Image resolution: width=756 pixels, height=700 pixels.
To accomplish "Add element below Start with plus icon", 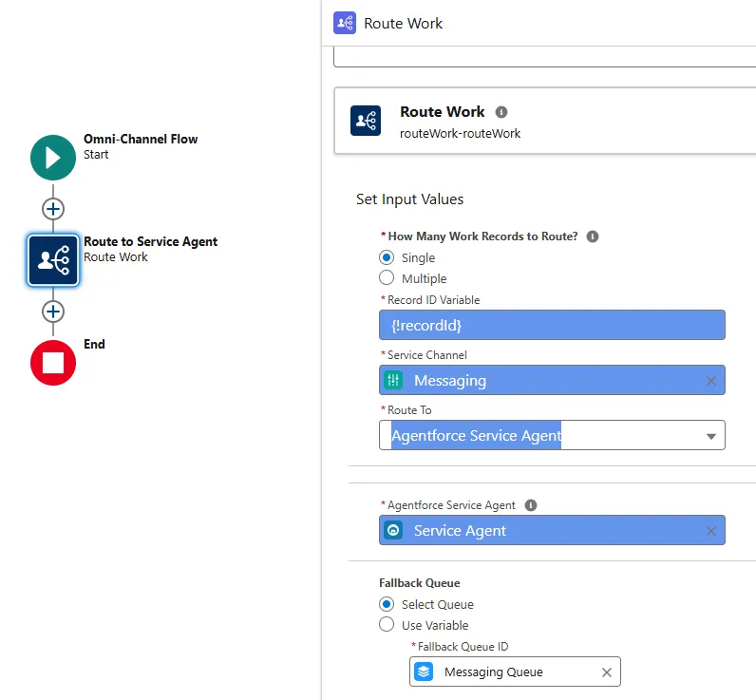I will point(53,209).
